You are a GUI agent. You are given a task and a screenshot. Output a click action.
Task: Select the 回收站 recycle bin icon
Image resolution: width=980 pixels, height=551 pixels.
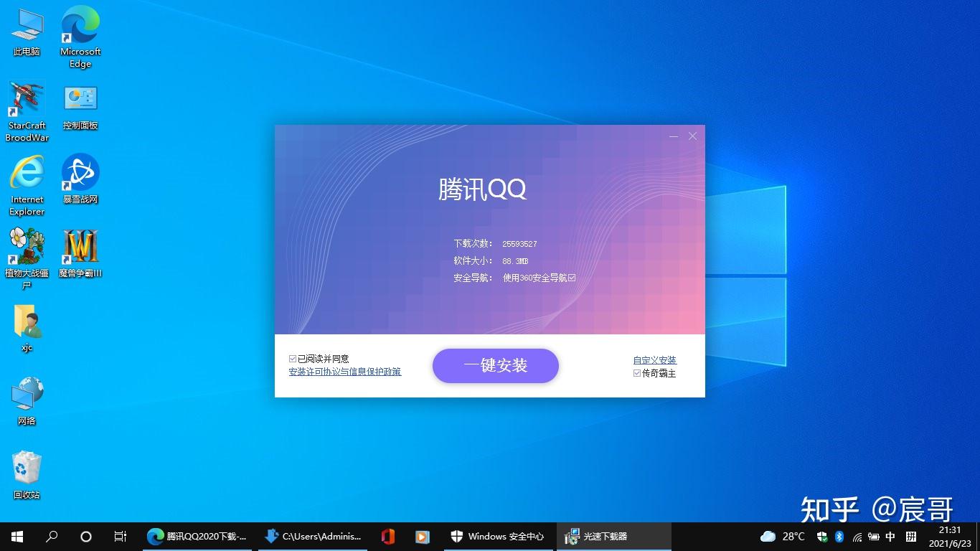coord(27,475)
